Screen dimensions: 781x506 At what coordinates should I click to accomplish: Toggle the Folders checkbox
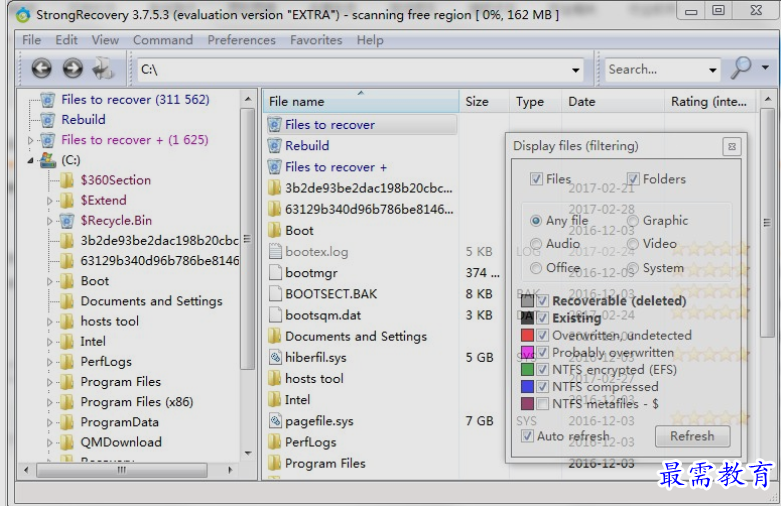633,179
